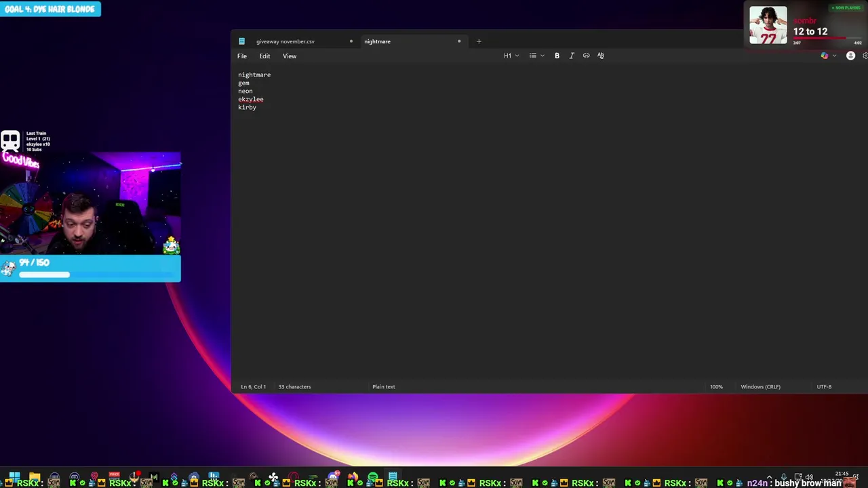Click the 12 to 12 album art thumbnail
Image resolution: width=868 pixels, height=488 pixels.
point(768,25)
